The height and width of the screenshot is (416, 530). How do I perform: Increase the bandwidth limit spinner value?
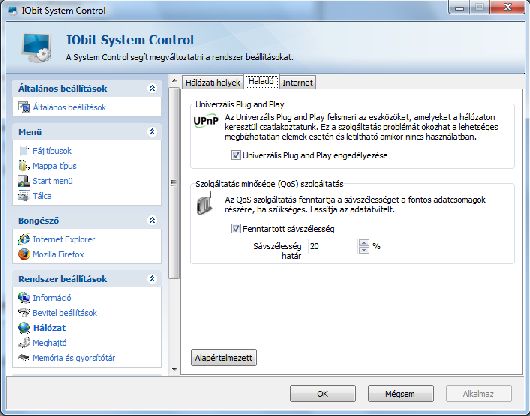[364, 243]
